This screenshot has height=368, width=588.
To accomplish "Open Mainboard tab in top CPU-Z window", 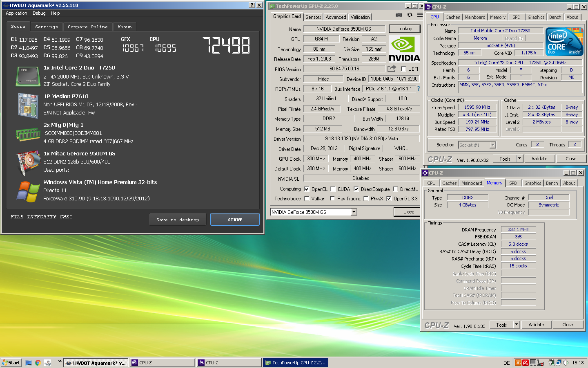I will 475,17.
